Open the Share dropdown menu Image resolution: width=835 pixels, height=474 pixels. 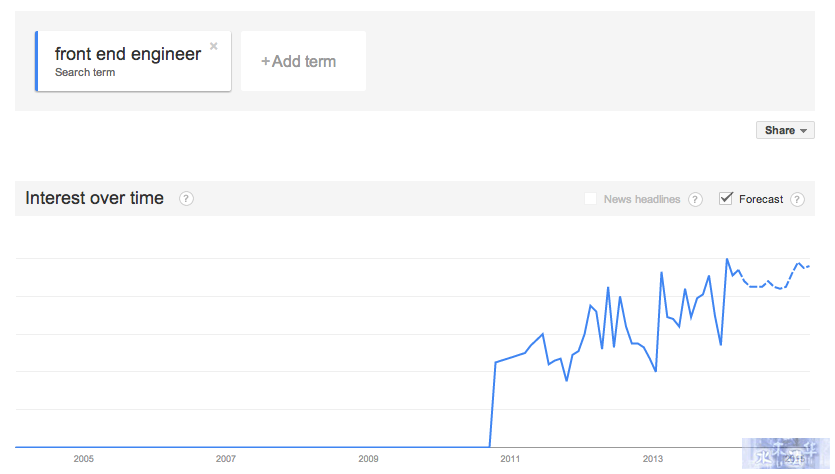pyautogui.click(x=785, y=130)
